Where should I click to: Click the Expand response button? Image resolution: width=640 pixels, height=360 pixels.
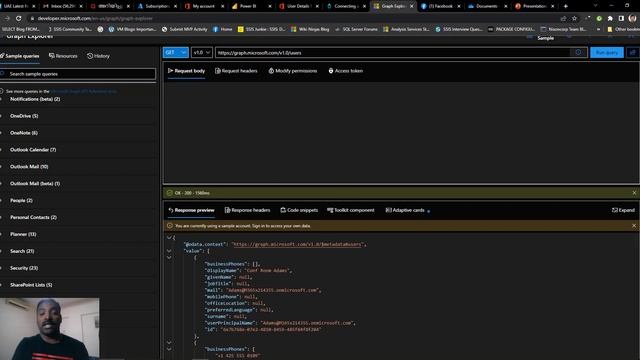623,210
